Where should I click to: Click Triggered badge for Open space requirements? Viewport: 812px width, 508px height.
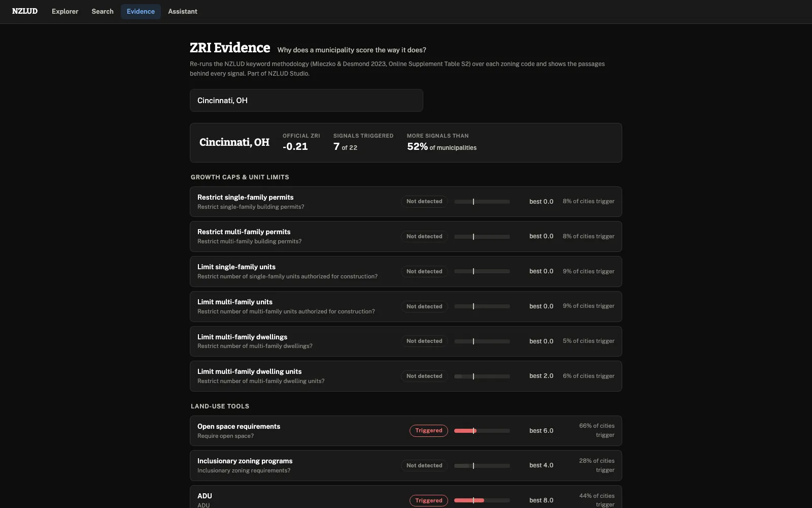pos(429,431)
